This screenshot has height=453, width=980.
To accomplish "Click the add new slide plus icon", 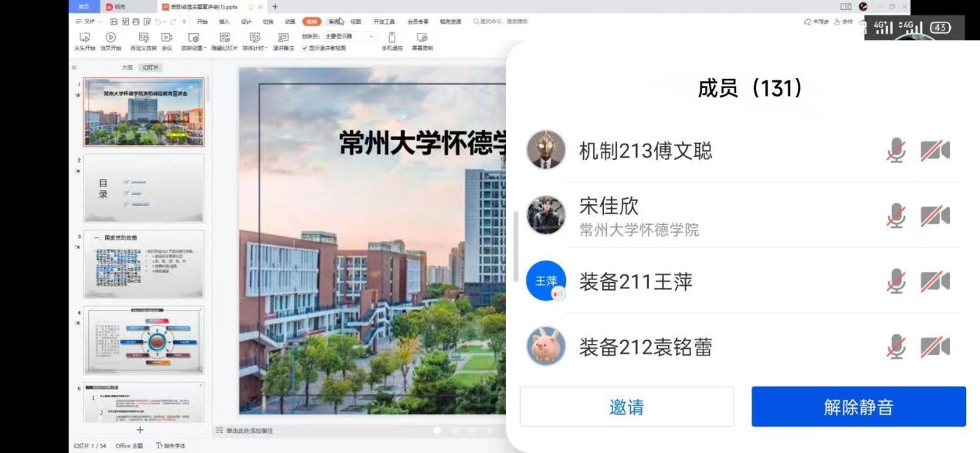I will [x=140, y=430].
